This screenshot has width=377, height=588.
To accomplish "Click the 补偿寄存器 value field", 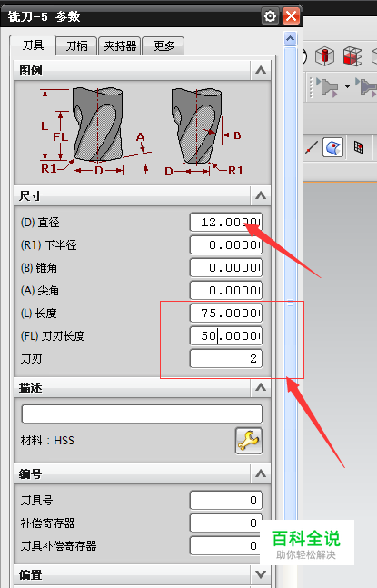I will [x=226, y=523].
